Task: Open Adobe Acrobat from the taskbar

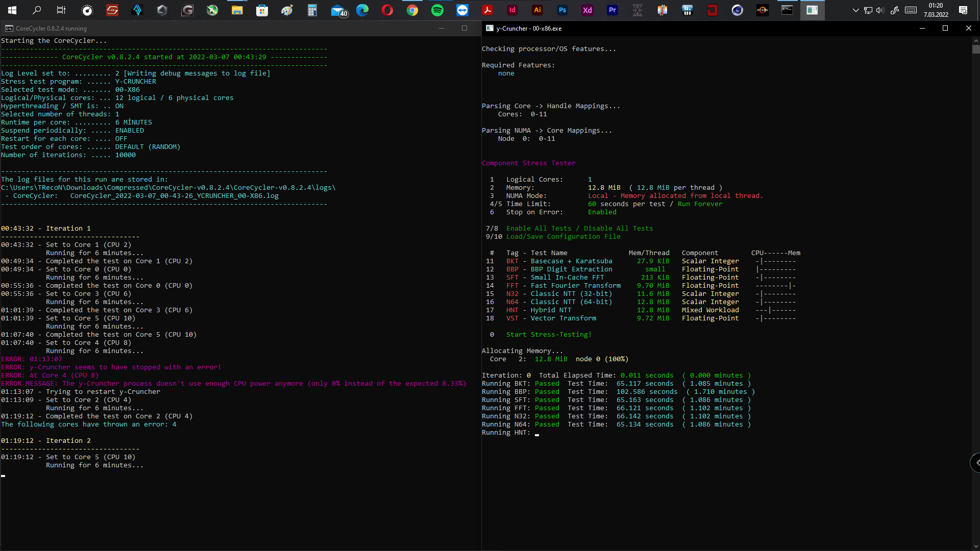Action: pyautogui.click(x=487, y=10)
